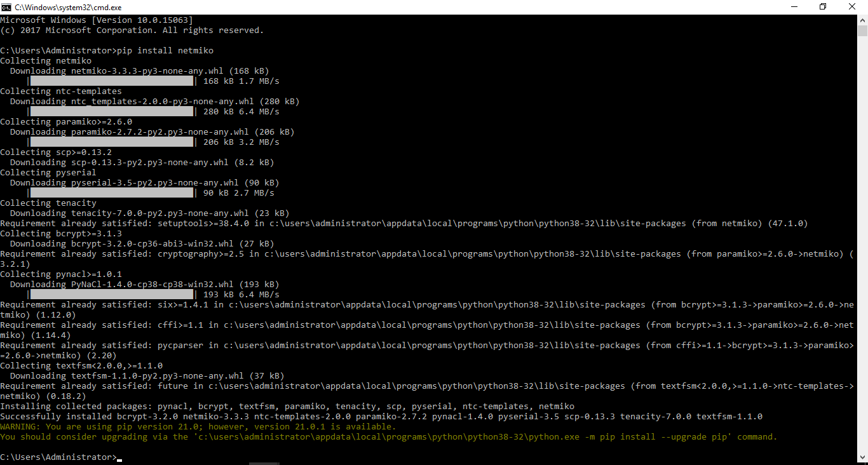The image size is (868, 465).
Task: Click 'Downloading netmiko-3.3.3-py3-none-any.whl' line
Action: 139,71
